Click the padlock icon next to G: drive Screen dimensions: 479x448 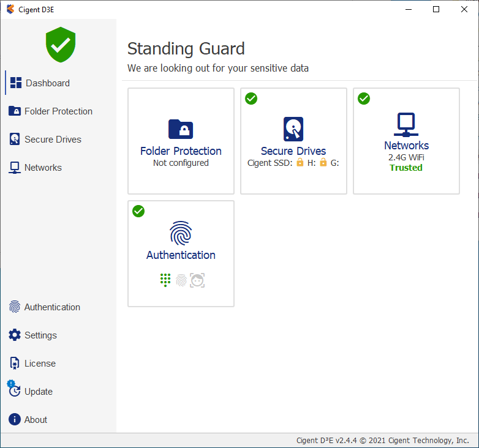[x=323, y=162]
